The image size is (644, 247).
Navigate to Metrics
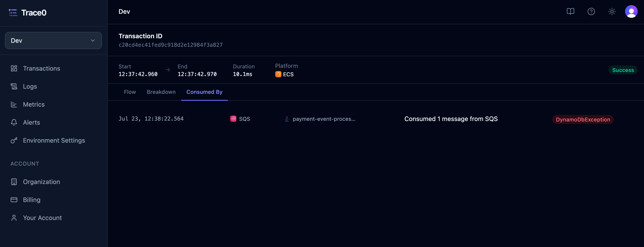tap(34, 104)
